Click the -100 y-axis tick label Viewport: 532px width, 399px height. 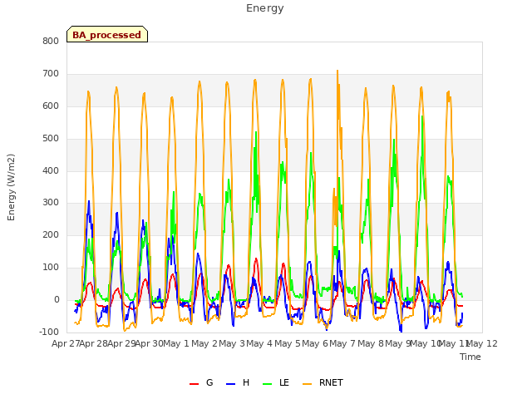(49, 332)
